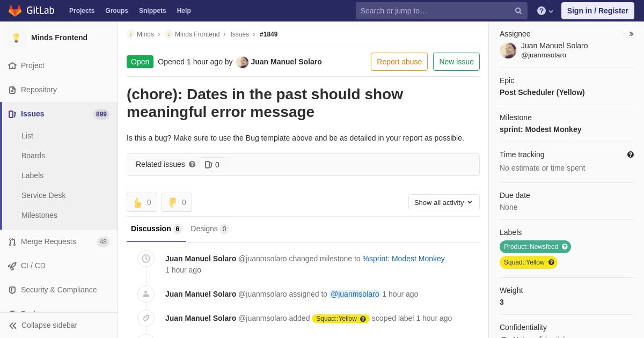
Task: Open the Groups menu
Action: click(116, 11)
